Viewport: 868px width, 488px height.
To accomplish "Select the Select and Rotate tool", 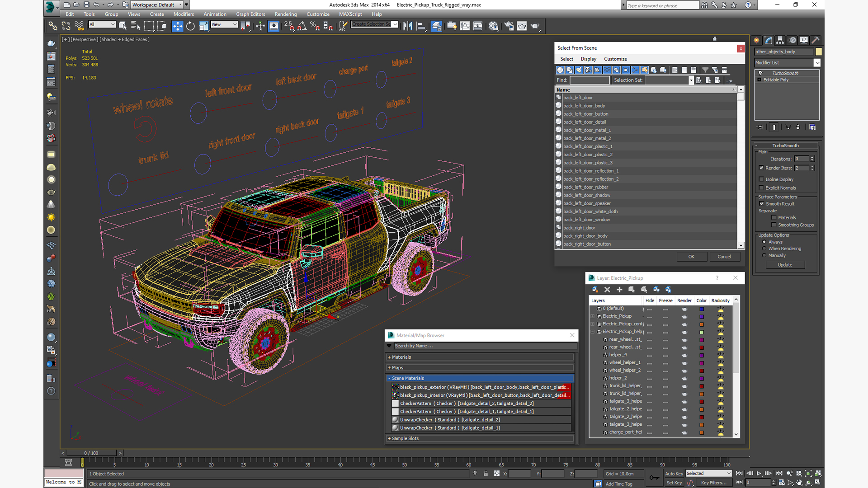I will [x=190, y=26].
